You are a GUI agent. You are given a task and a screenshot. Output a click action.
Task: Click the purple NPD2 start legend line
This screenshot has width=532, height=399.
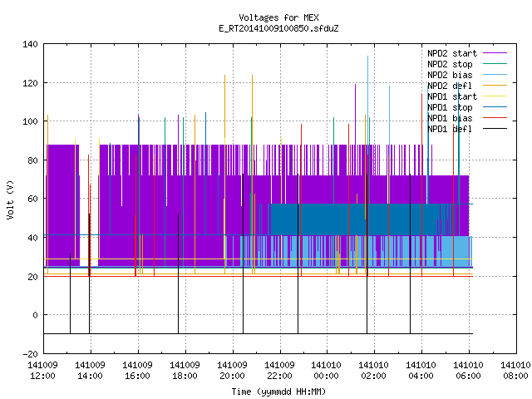point(495,53)
